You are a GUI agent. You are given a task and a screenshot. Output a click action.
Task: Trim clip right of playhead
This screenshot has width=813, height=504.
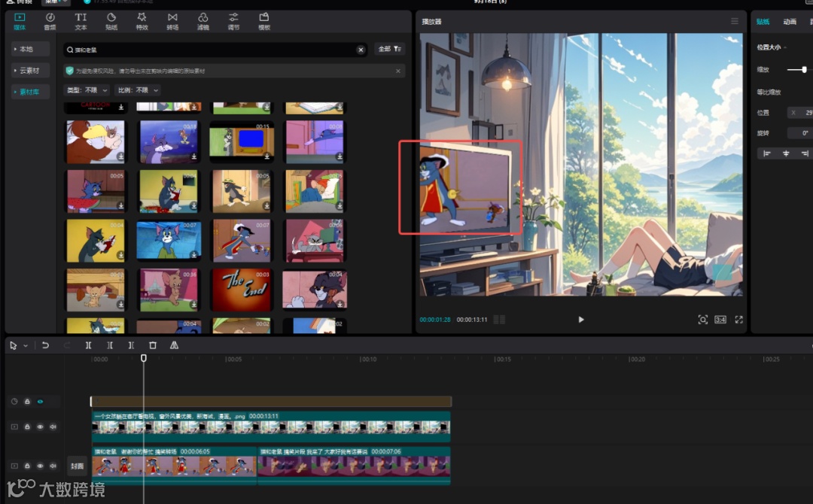[131, 345]
